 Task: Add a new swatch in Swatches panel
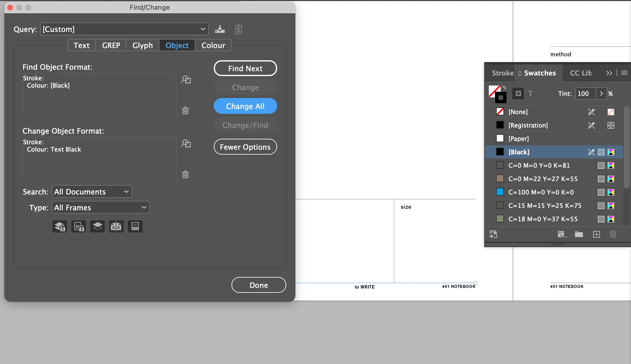(596, 234)
